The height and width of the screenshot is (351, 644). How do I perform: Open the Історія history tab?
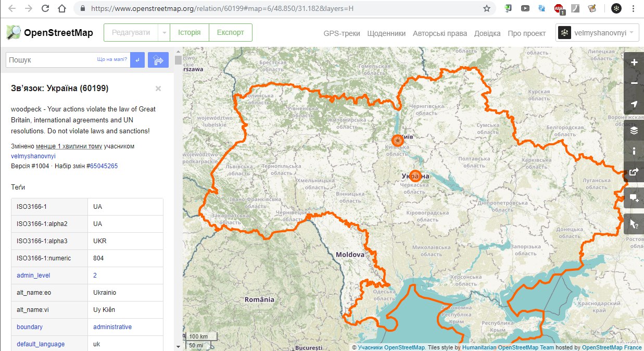(x=190, y=32)
